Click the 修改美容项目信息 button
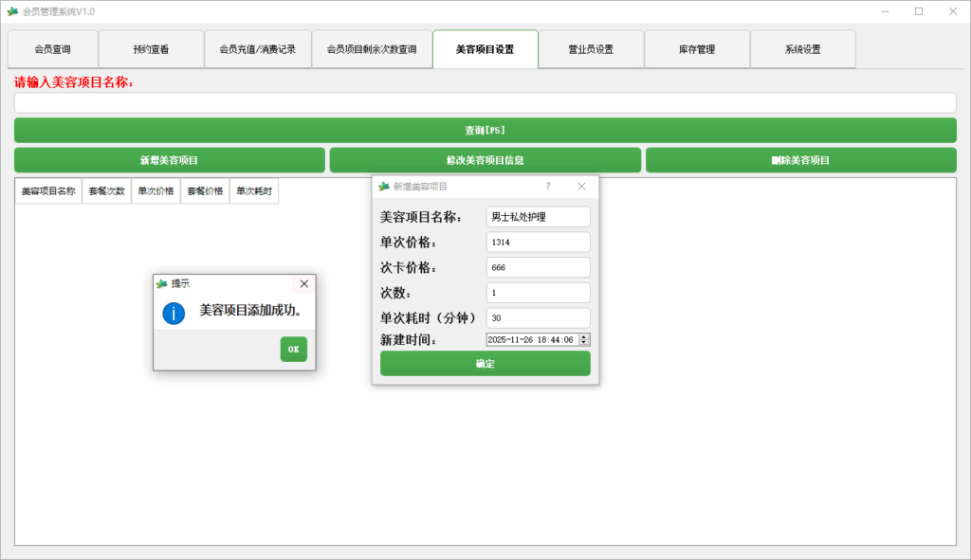971x560 pixels. (485, 159)
